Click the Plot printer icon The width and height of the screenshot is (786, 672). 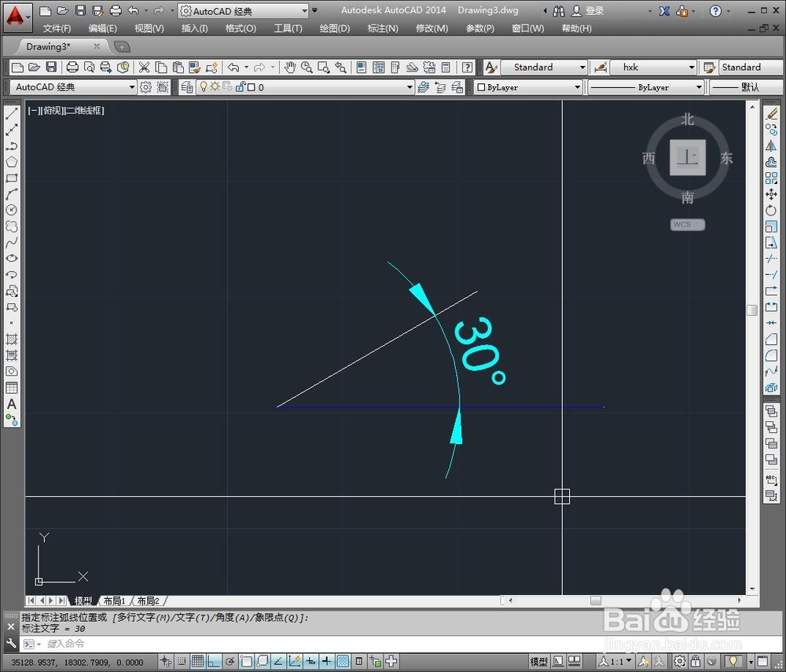[x=72, y=67]
